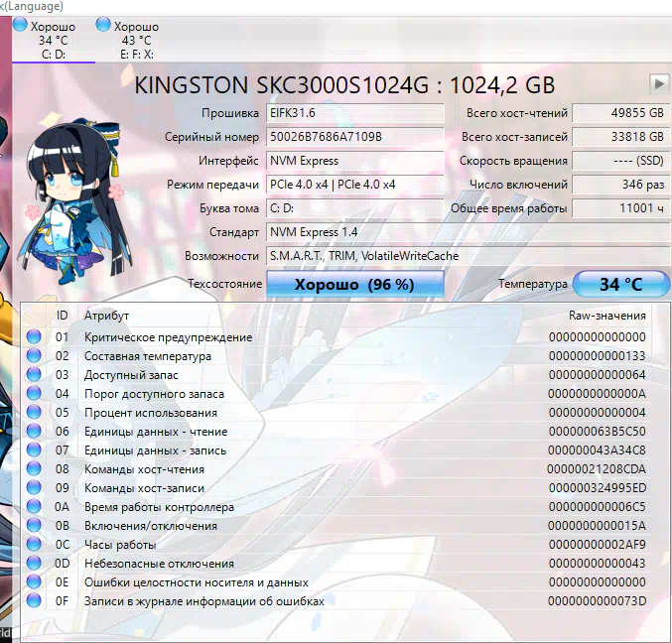The width and height of the screenshot is (672, 643).
Task: Click status icon of Включения/отключения row
Action: [x=34, y=525]
